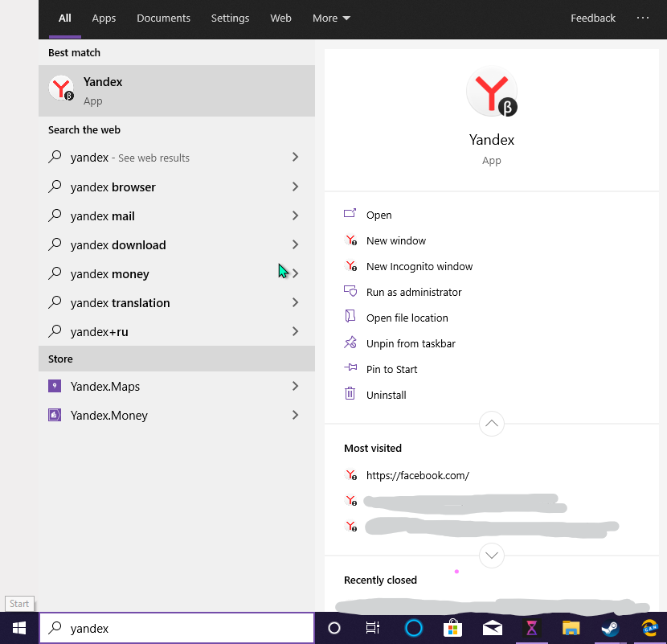Screen dimensions: 667x644
Task: Select the Store section header
Action: pos(177,359)
